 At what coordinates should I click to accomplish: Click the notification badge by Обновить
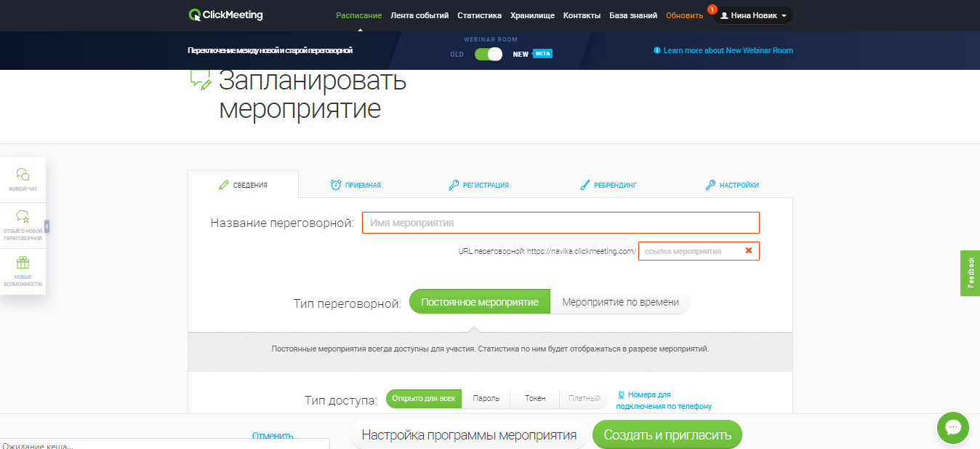click(712, 9)
